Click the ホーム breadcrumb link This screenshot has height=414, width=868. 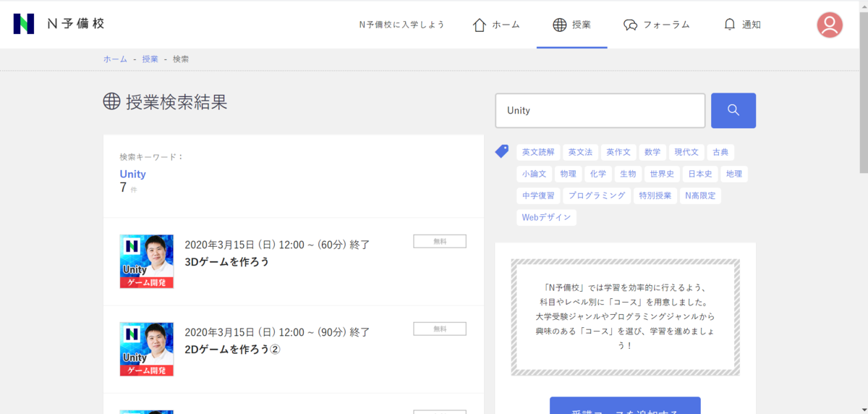(115, 59)
